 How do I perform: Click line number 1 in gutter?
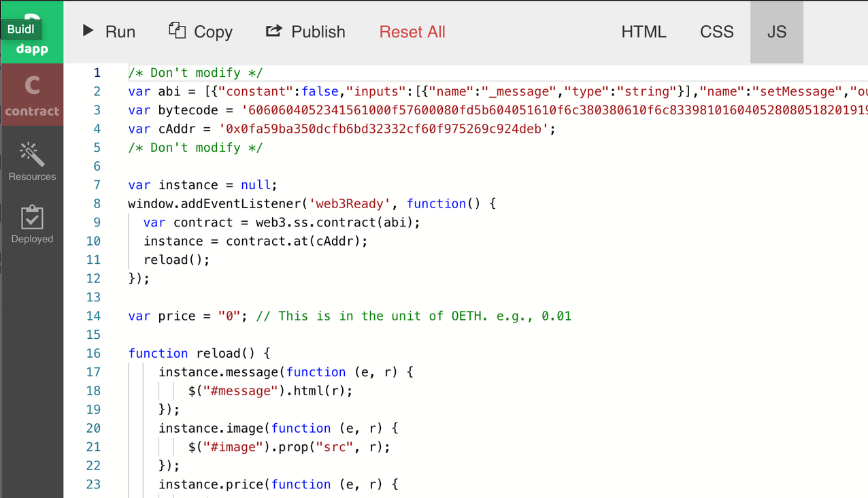(97, 73)
